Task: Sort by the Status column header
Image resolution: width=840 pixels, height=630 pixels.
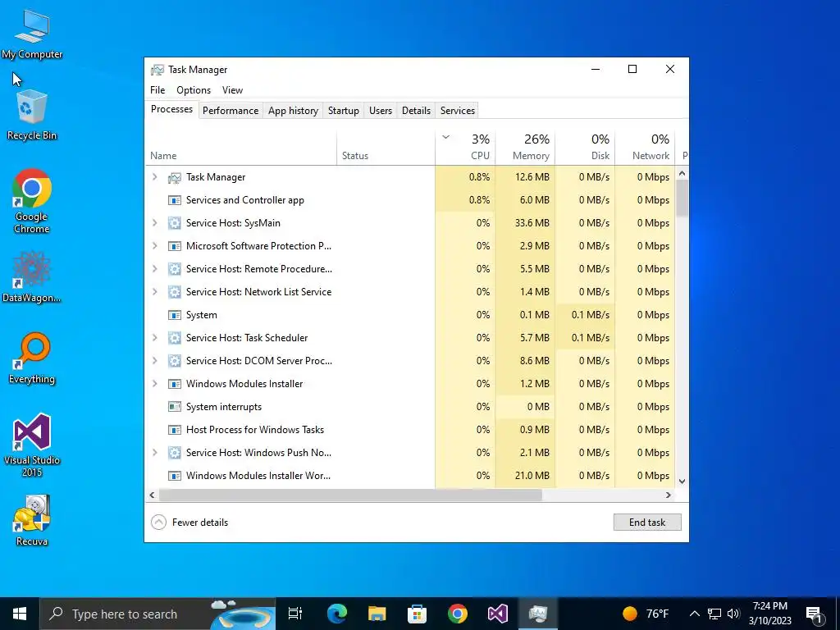Action: (x=386, y=147)
